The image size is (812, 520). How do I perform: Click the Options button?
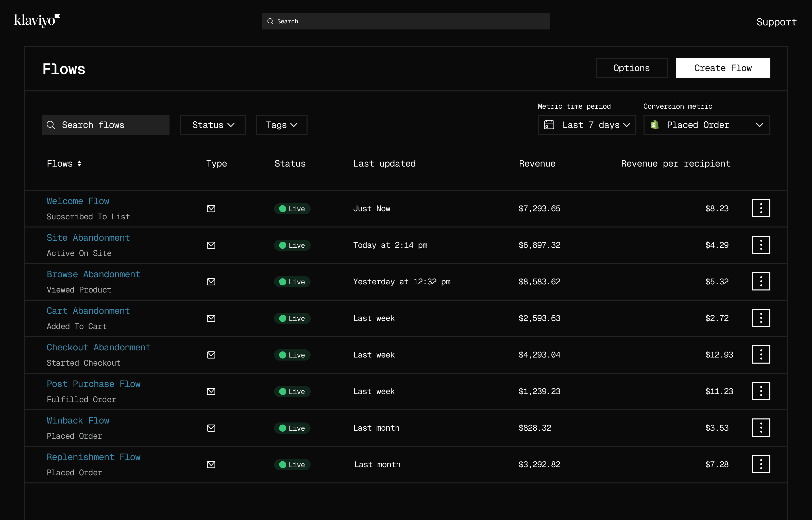(x=631, y=68)
